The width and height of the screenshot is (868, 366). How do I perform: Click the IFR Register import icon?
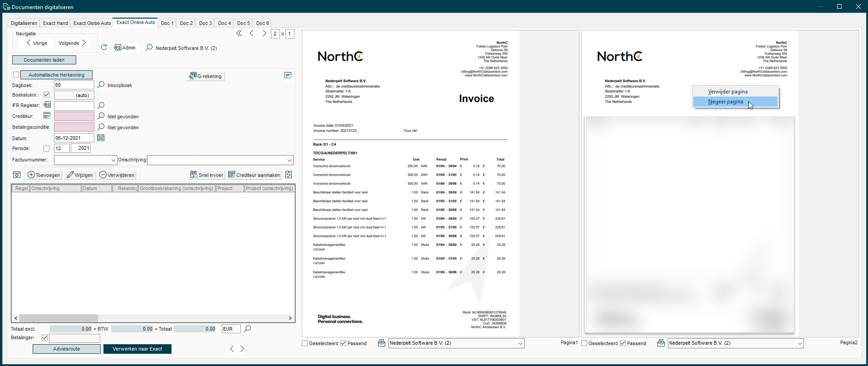[47, 105]
